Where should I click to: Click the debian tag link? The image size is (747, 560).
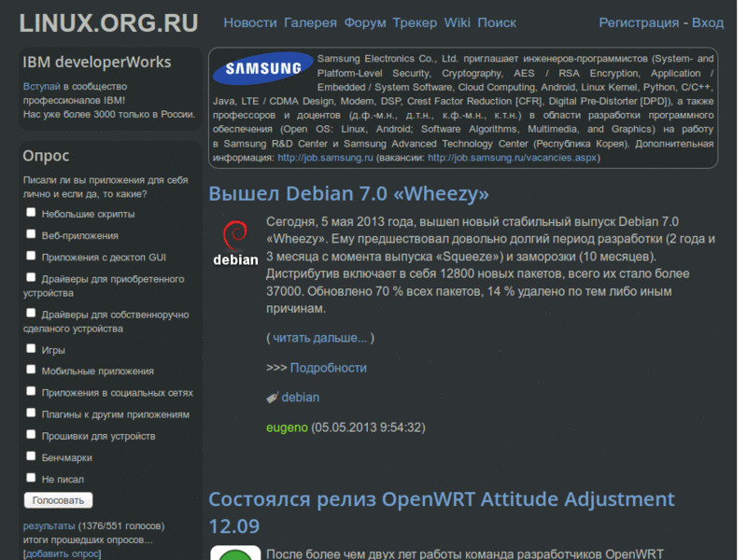point(301,398)
